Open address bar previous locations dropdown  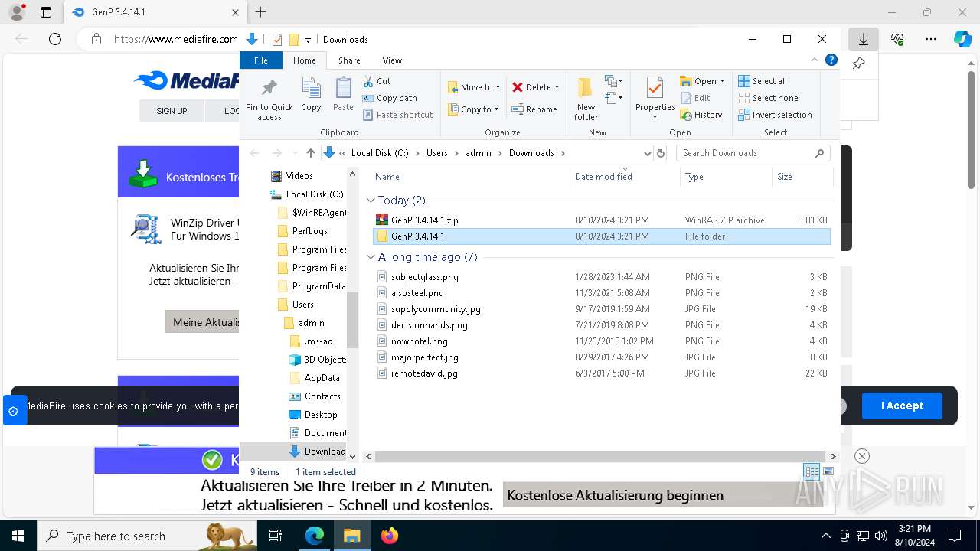[648, 153]
